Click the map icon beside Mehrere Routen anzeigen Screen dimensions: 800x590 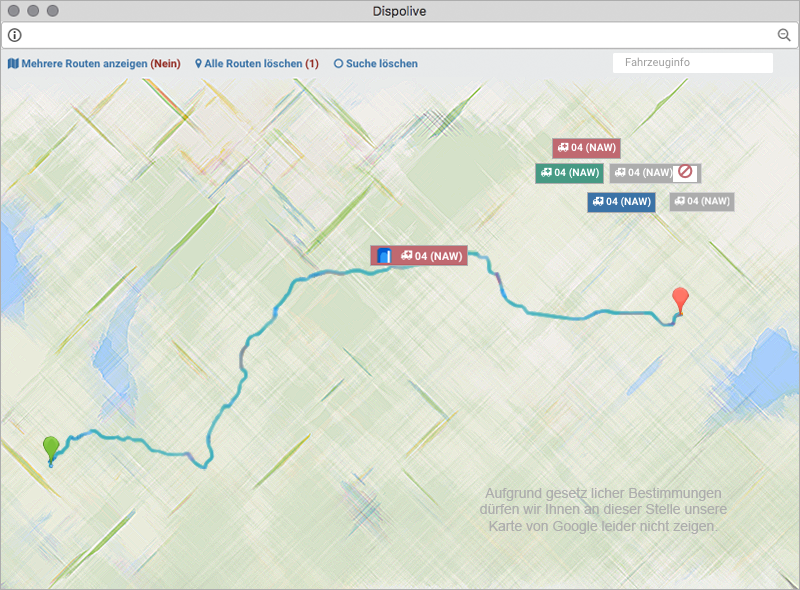(13, 64)
